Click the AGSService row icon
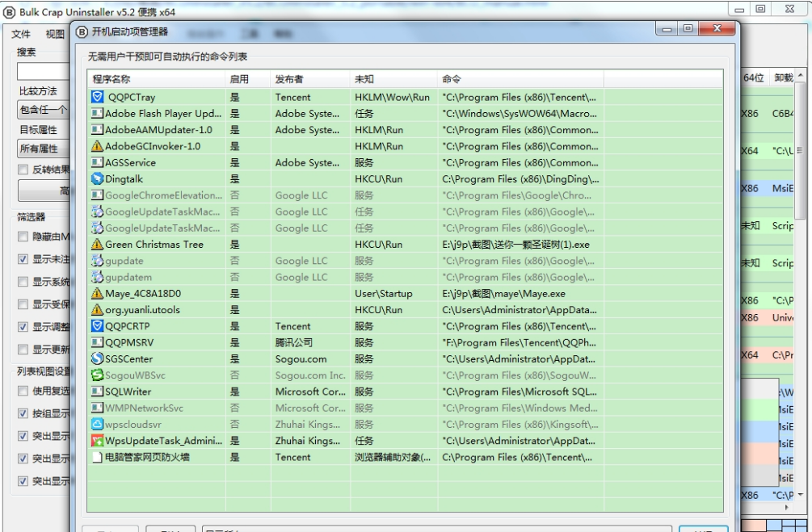The height and width of the screenshot is (532, 812). coord(97,162)
